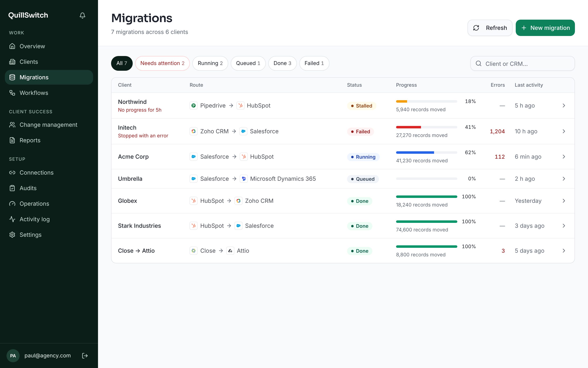Click the Salesforce icon in Acme Corp row

pyautogui.click(x=193, y=157)
